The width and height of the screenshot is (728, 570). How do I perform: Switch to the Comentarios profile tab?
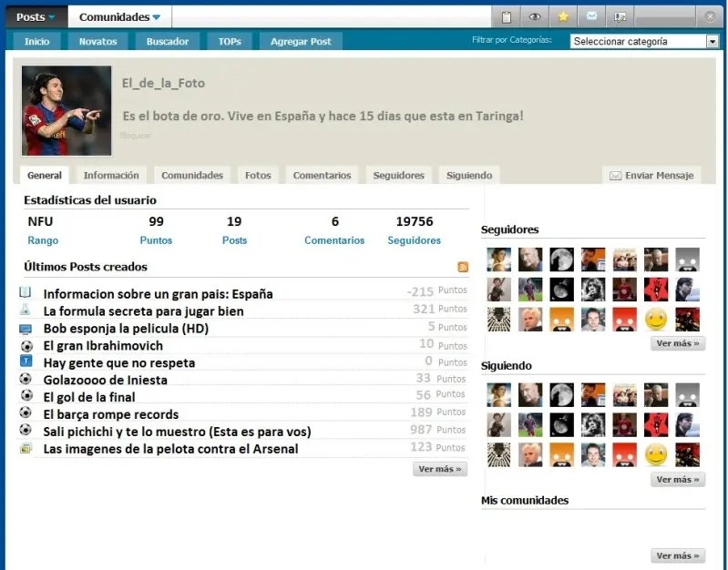coord(322,176)
